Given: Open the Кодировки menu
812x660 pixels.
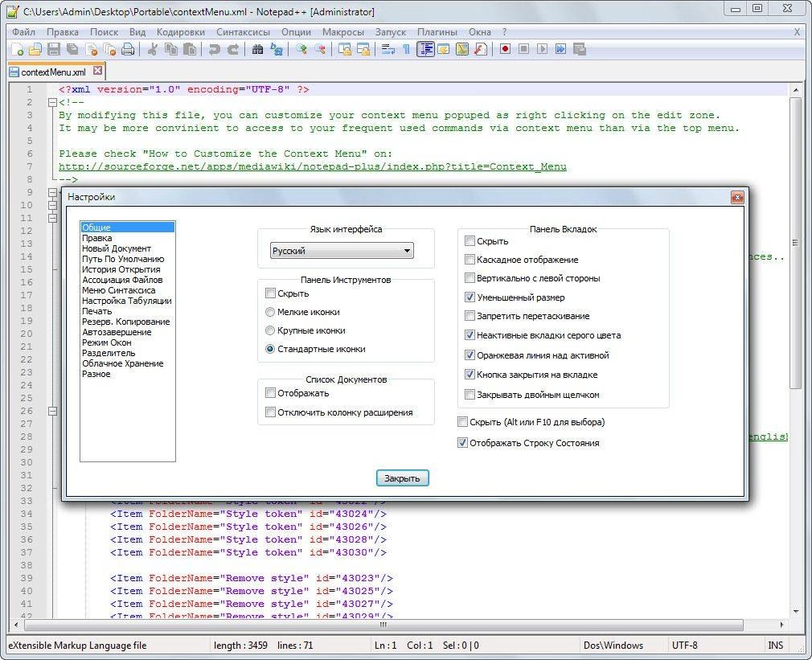Looking at the screenshot, I should (181, 32).
